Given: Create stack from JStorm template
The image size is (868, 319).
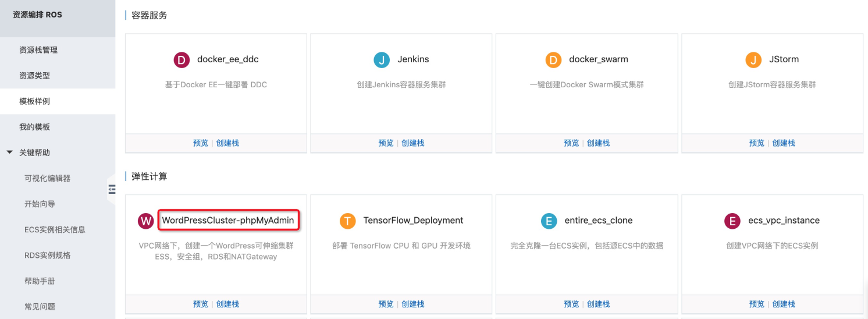Looking at the screenshot, I should coord(784,143).
